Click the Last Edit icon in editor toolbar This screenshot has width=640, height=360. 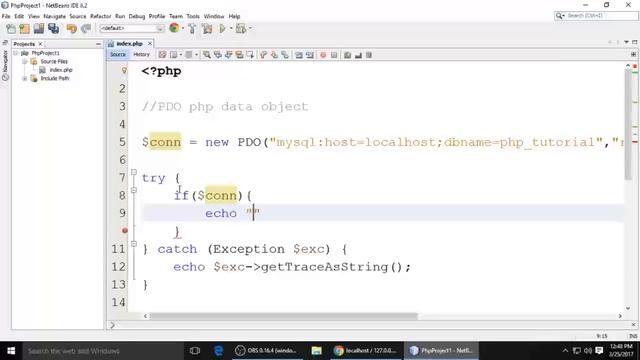point(162,55)
